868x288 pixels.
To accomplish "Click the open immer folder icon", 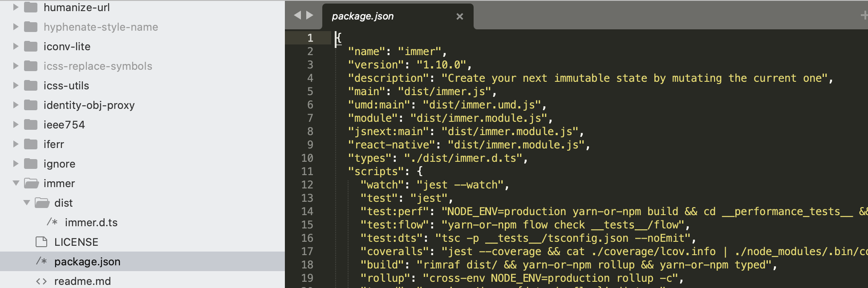I will point(31,183).
